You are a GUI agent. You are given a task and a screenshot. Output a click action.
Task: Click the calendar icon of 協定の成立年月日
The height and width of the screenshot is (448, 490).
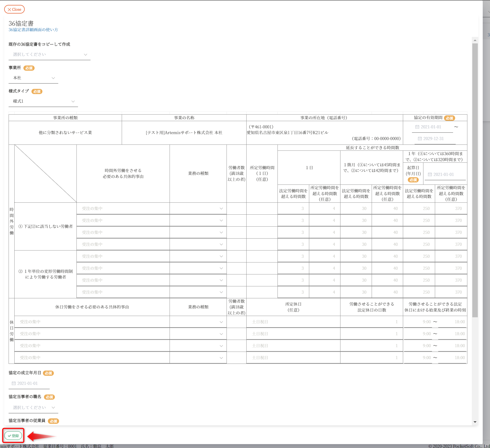[x=14, y=384]
